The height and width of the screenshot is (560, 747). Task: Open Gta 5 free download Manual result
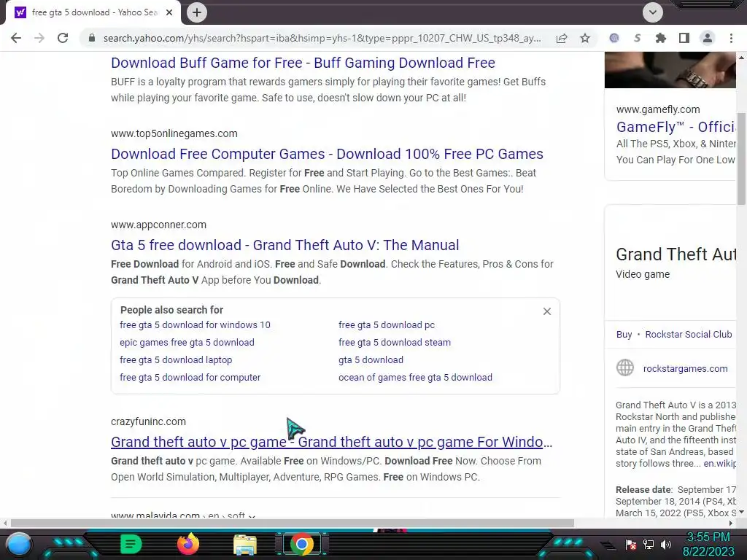[x=285, y=245]
